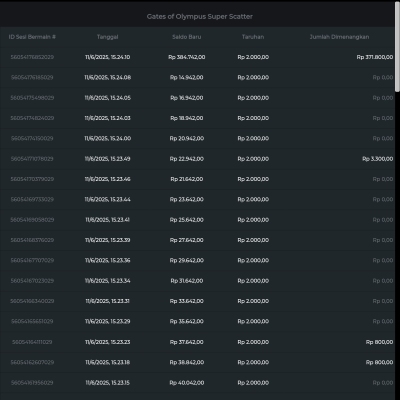The image size is (400, 400).
Task: Click Rp 800,00 winnings in 15.23.18 row
Action: (x=379, y=363)
